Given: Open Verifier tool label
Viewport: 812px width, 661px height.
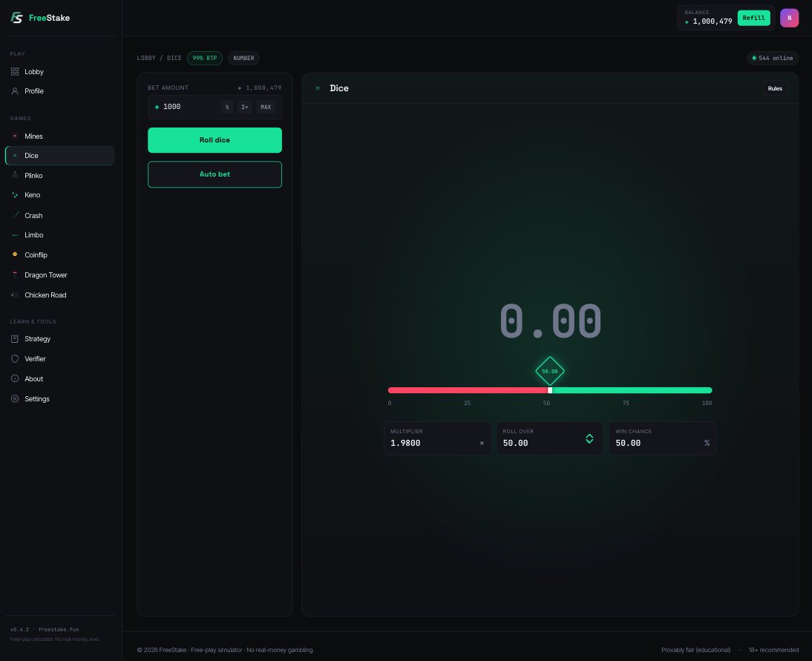Looking at the screenshot, I should tap(35, 359).
